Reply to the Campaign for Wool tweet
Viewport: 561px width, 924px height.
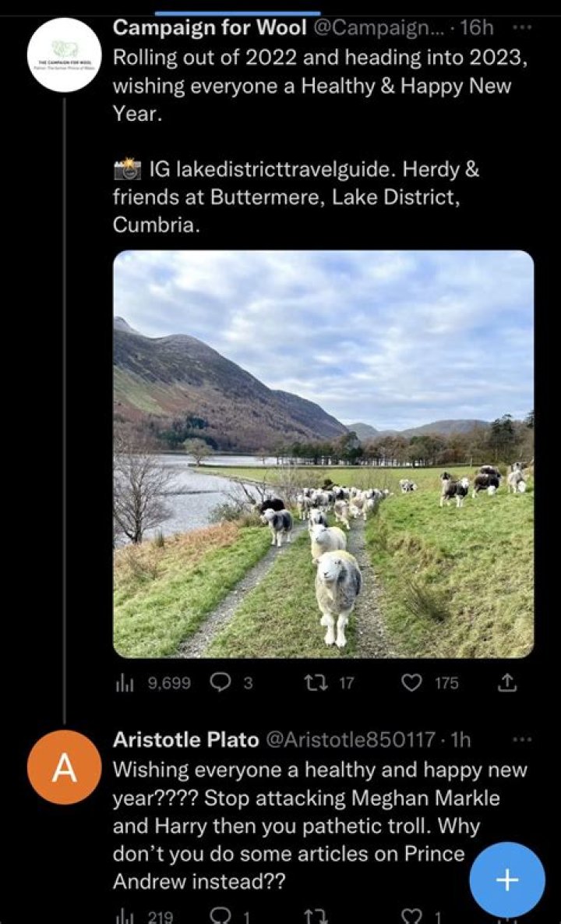(x=220, y=683)
